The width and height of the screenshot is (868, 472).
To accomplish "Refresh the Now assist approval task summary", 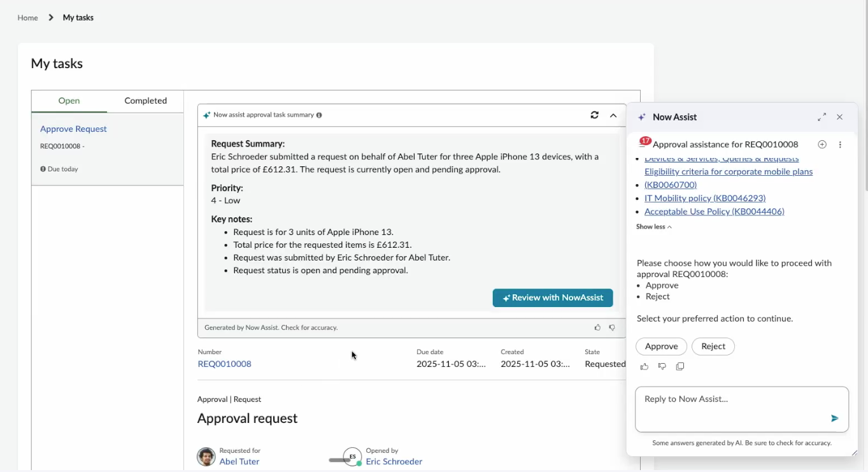I will [x=594, y=115].
